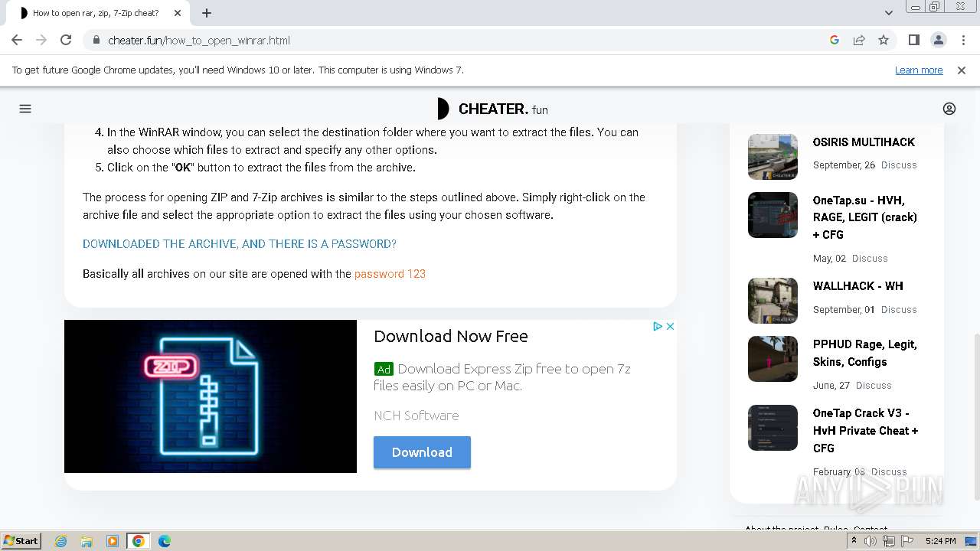
Task: Click 'Downloaded the archive, and there is a password?' heading
Action: point(240,244)
